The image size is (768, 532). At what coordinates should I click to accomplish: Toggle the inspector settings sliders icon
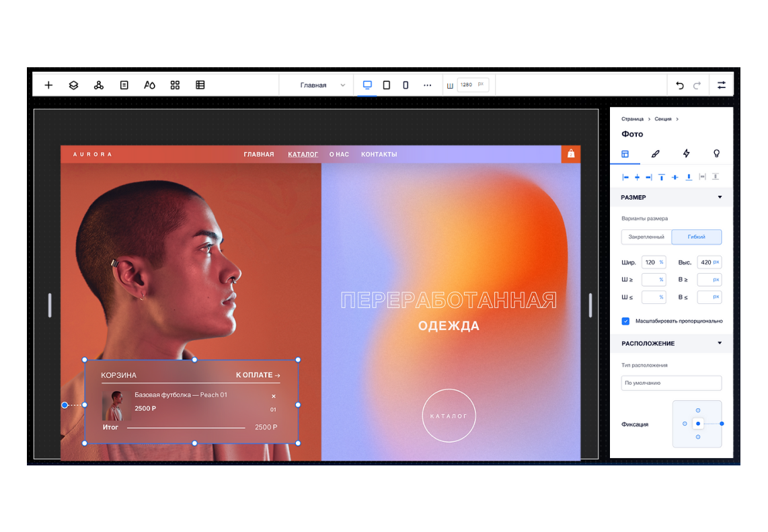[x=722, y=85]
